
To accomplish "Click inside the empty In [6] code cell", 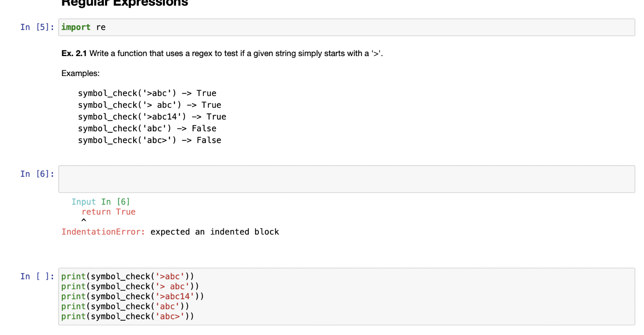I will [x=346, y=179].
